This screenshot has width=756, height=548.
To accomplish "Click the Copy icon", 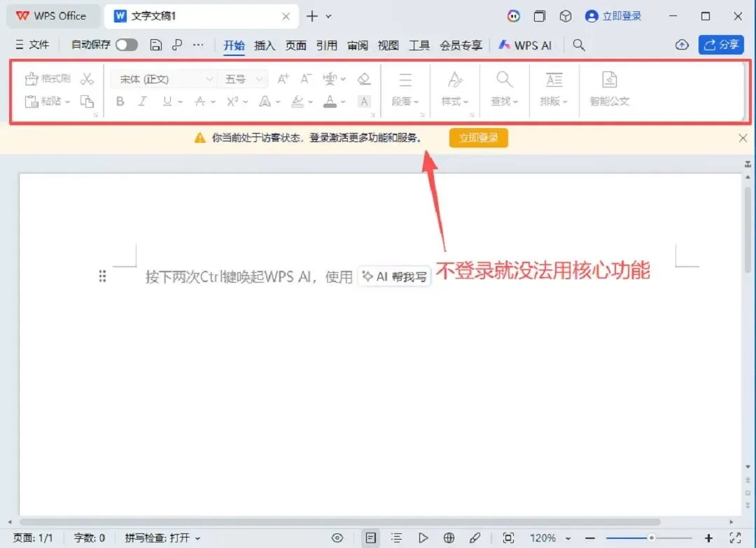I will [x=87, y=101].
